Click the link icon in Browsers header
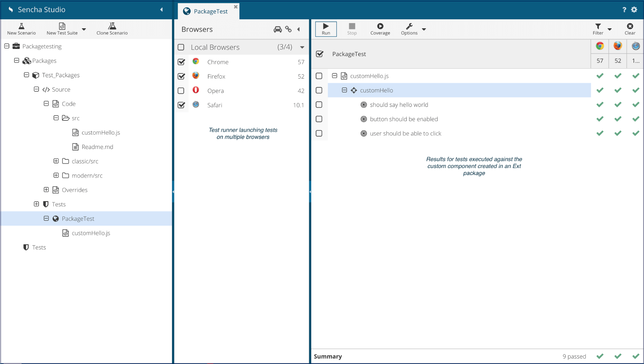This screenshot has height=364, width=644. pyautogui.click(x=288, y=29)
